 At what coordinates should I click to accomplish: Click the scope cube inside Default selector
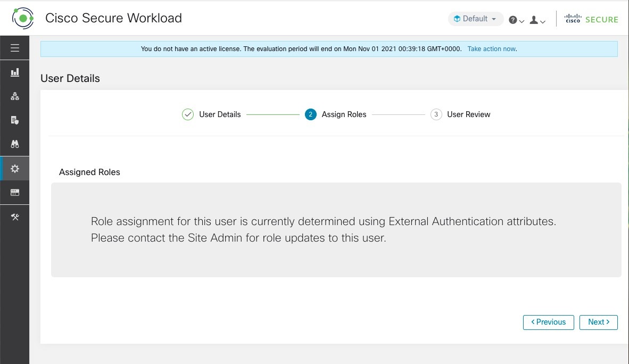point(457,19)
